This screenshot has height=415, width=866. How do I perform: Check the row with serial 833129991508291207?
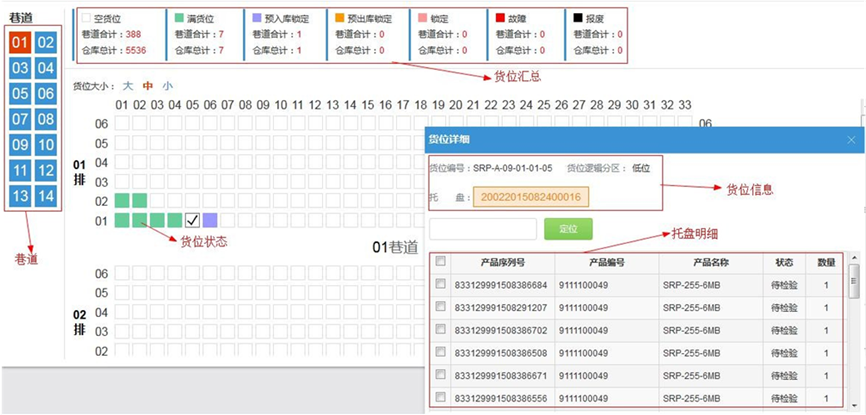[x=440, y=307]
